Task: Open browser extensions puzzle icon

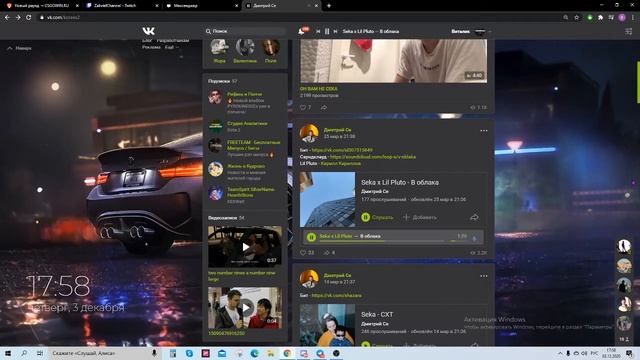Action: click(x=600, y=17)
